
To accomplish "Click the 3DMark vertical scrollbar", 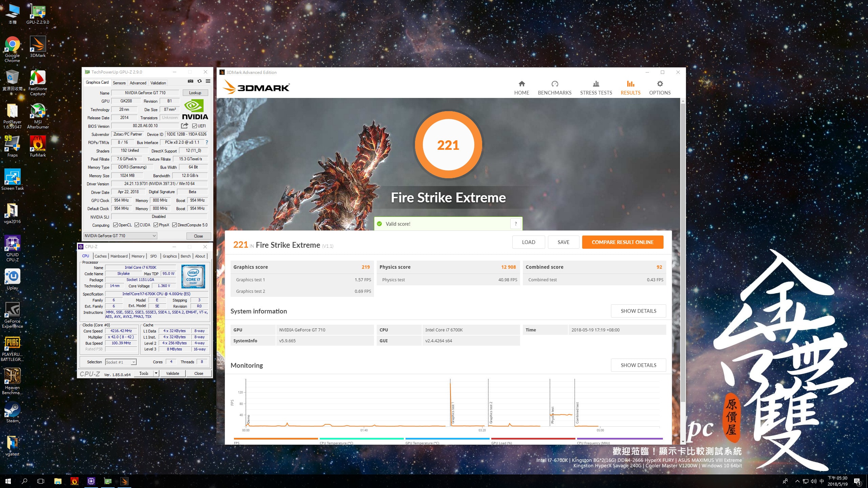I will [683, 252].
